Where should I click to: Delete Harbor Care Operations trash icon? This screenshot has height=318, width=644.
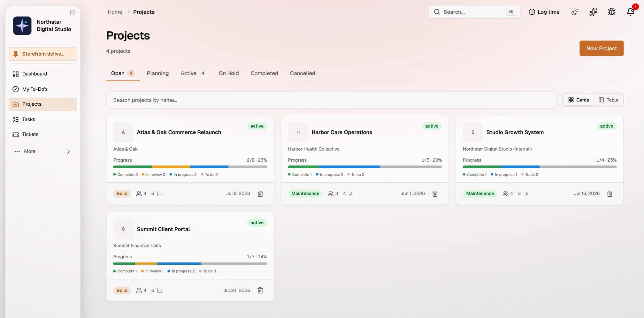(x=435, y=194)
